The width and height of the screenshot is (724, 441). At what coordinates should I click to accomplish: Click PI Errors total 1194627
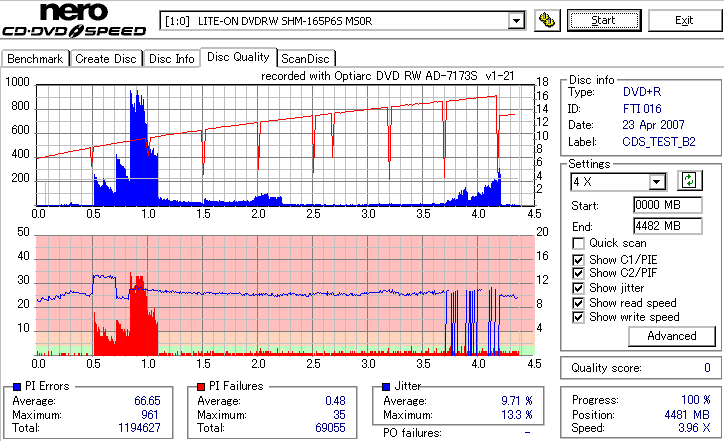(139, 428)
